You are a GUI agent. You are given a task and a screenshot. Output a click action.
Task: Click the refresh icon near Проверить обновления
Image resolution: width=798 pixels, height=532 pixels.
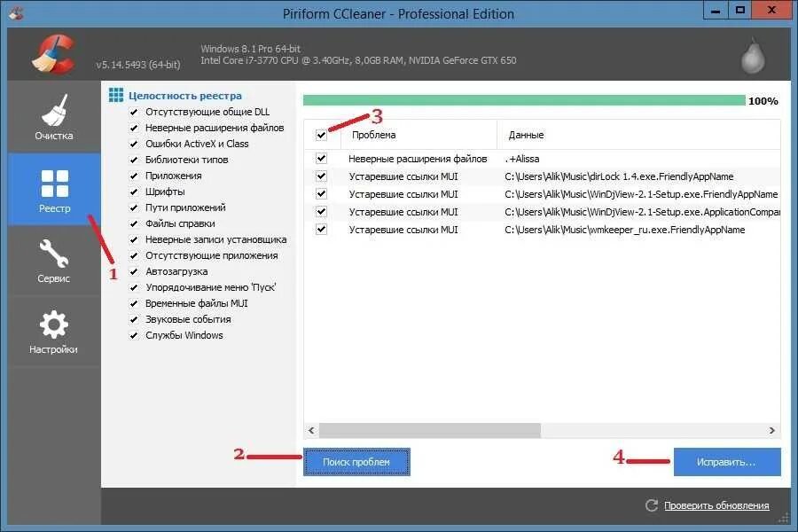(652, 505)
